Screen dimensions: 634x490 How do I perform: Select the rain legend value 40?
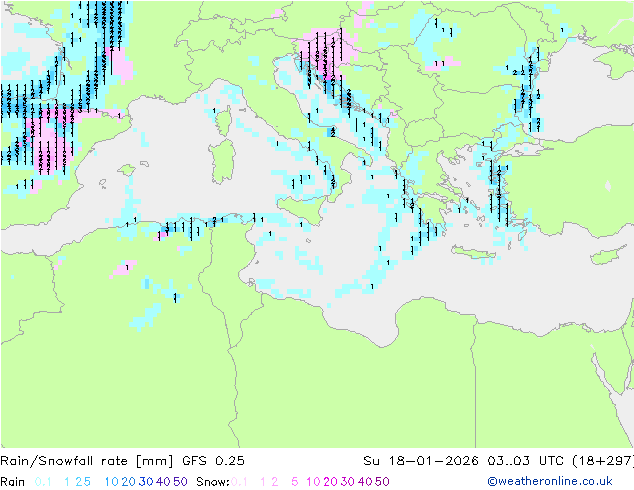pos(163,482)
